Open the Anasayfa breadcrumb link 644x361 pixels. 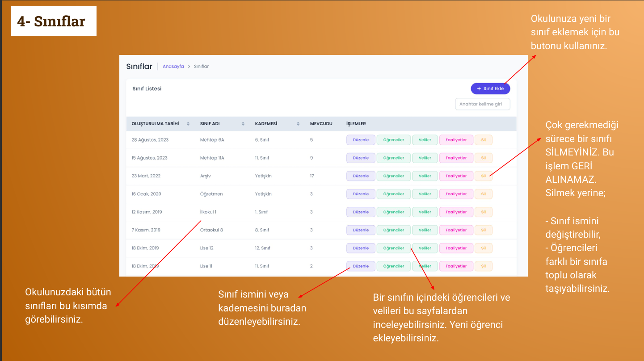(173, 67)
